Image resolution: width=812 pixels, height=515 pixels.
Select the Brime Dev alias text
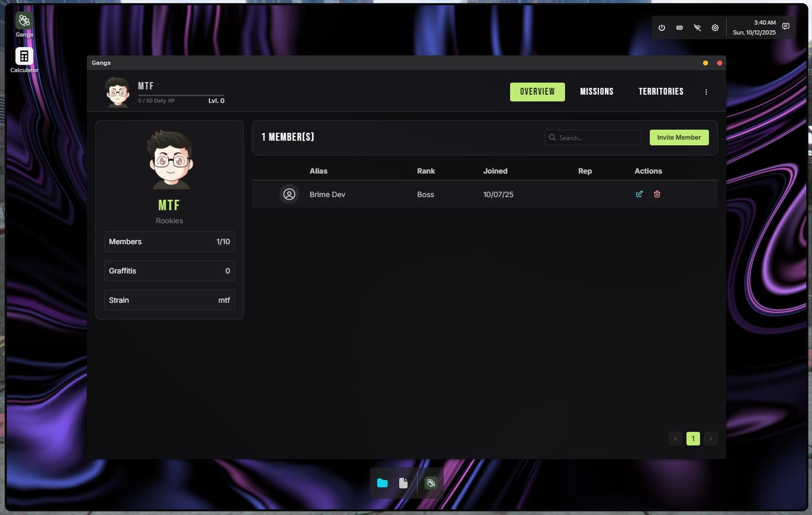328,194
